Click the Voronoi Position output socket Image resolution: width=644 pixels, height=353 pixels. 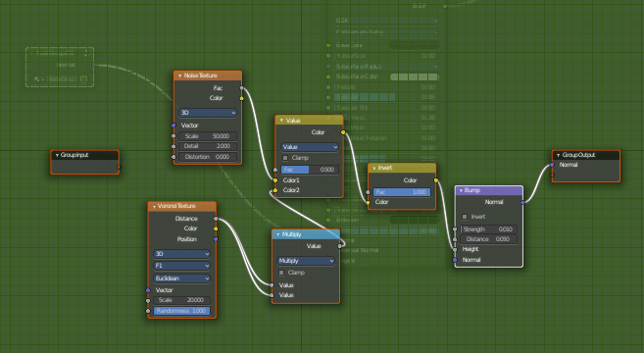pyautogui.click(x=216, y=239)
